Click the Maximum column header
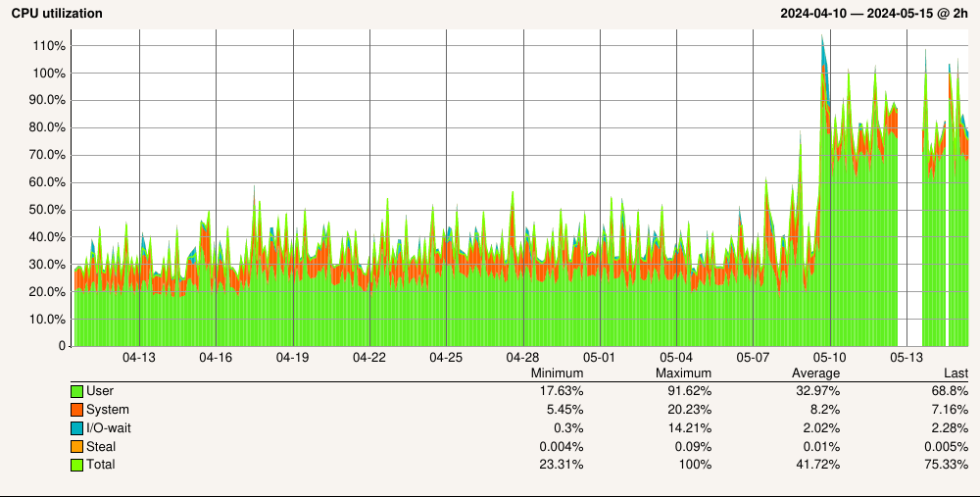The width and height of the screenshot is (980, 497). [683, 373]
